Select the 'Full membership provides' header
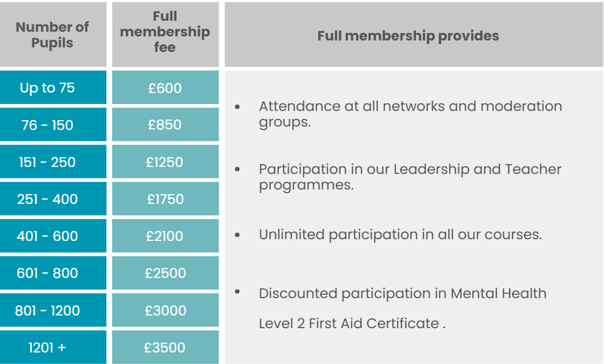 click(408, 36)
